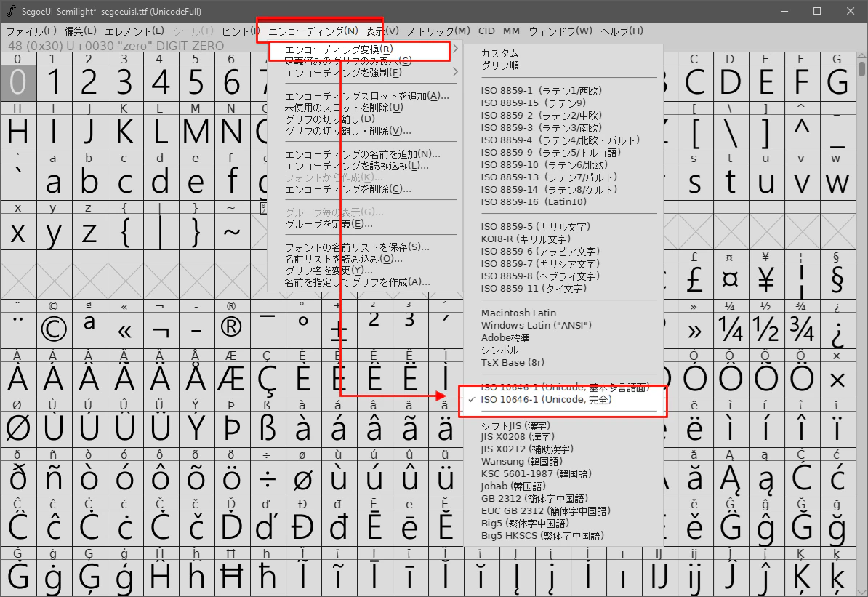Expand the エンコーディング変換(R) submenu
Image resolution: width=868 pixels, height=597 pixels.
(x=366, y=49)
